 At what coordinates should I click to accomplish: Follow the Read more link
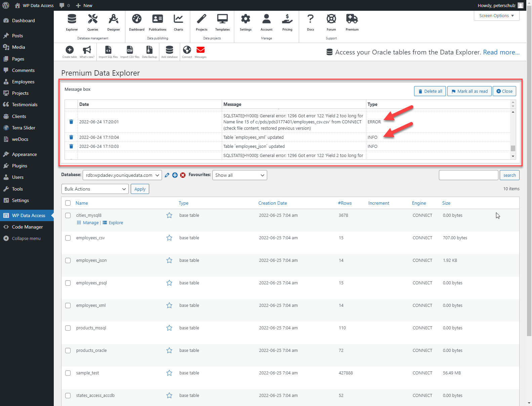tap(501, 52)
